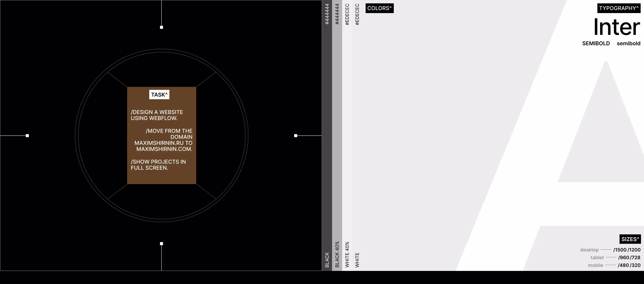The image size is (644, 284).
Task: Click 'MAXIMSHIRNIN.RU TO' in the task card
Action: click(x=163, y=143)
